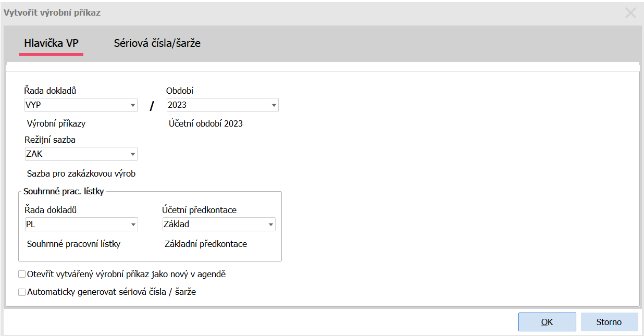
Task: Confirm the dialog with OK
Action: (547, 322)
